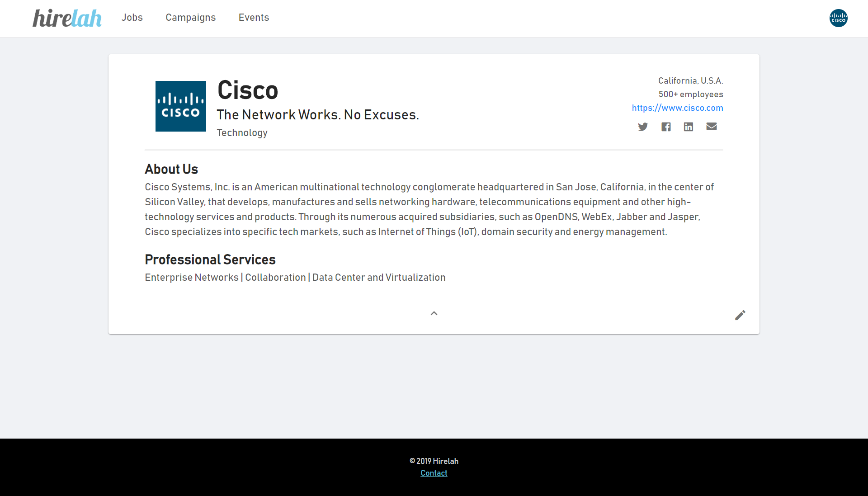Visit the https://www.cisco.com link
Viewport: 868px width, 496px height.
coord(677,108)
